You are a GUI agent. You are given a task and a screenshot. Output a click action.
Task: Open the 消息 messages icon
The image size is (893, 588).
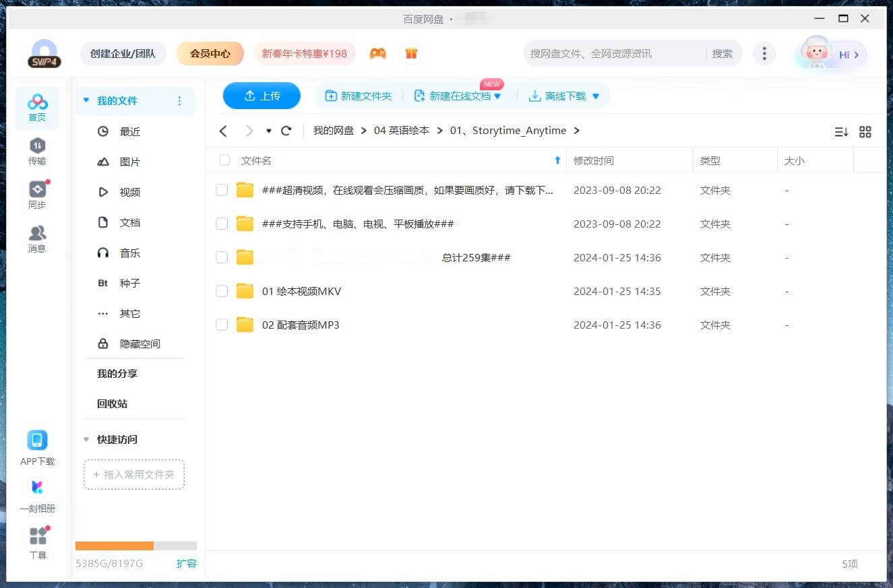pos(37,234)
